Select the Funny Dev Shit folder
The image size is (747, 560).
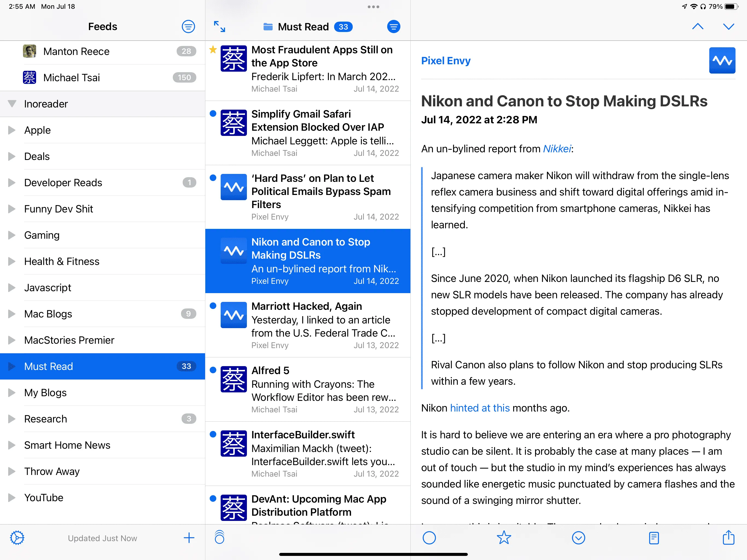tap(103, 209)
